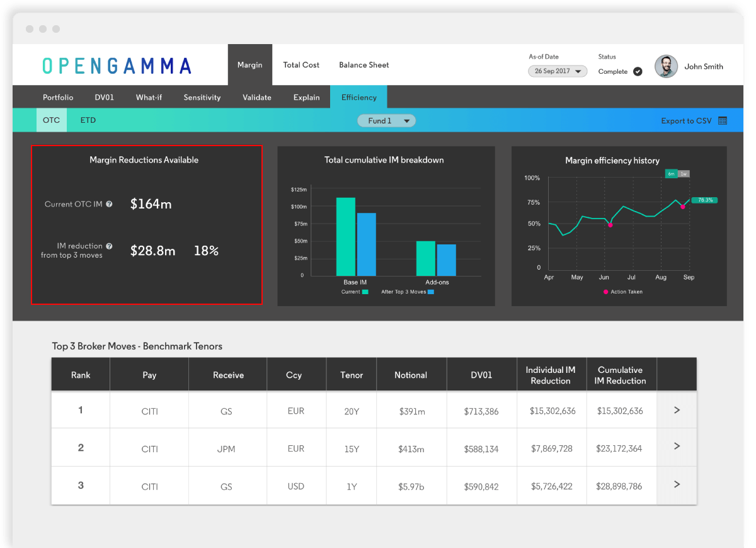
Task: Select the 6m chart range toggle
Action: click(671, 174)
